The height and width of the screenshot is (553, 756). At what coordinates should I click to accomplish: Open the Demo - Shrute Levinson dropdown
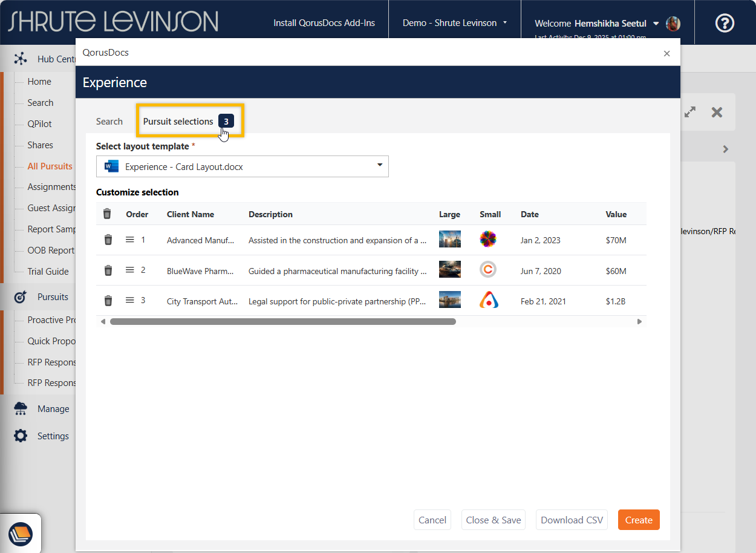[x=455, y=23]
